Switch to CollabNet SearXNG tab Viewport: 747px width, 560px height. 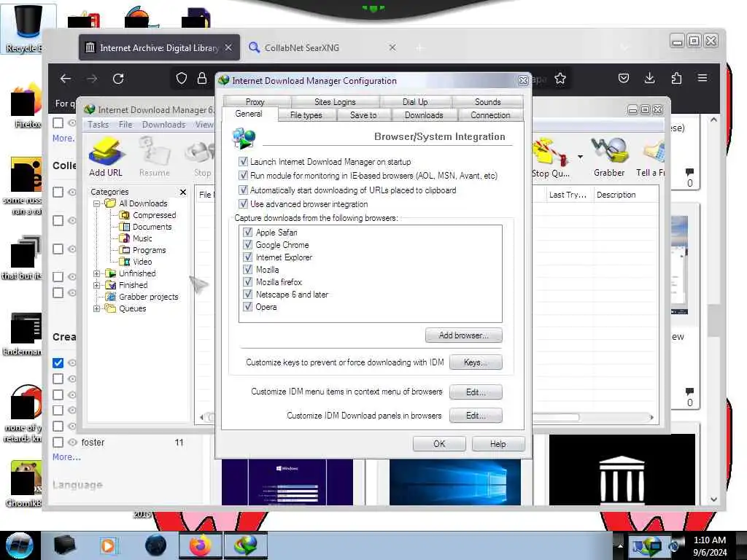pyautogui.click(x=322, y=47)
